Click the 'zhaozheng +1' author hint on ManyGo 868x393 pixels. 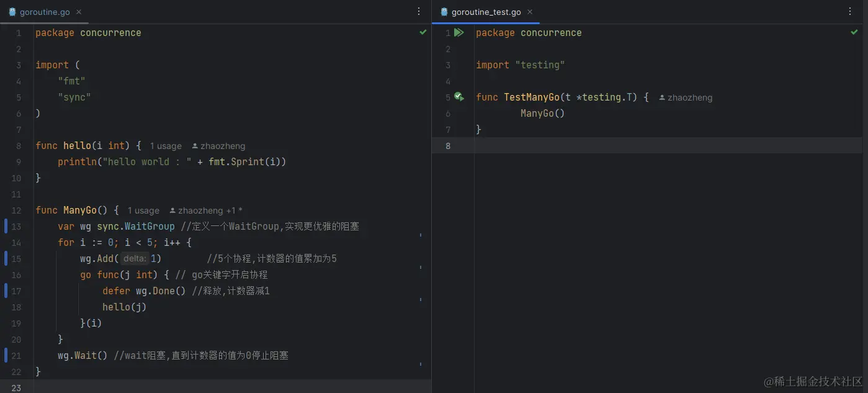coord(207,210)
